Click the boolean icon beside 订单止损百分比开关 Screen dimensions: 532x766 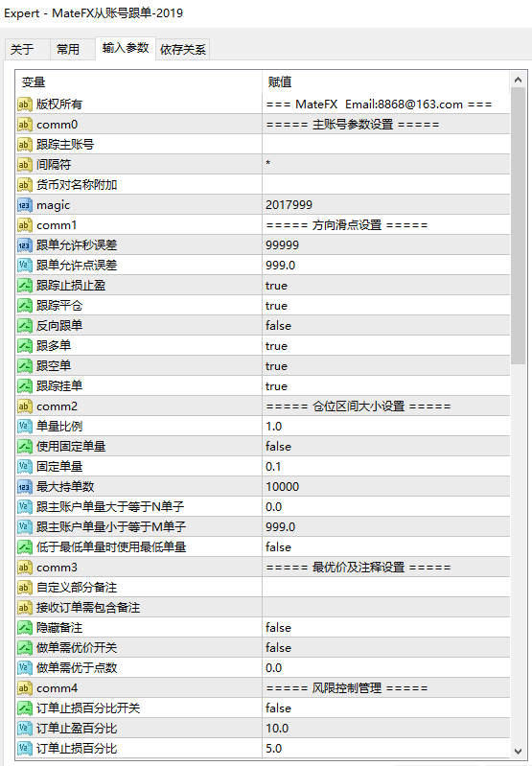click(x=24, y=708)
